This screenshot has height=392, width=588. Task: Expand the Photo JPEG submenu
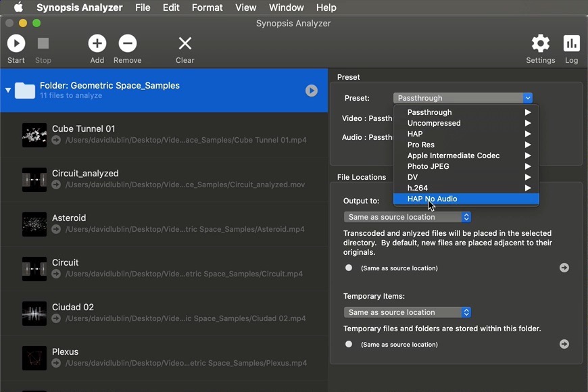pos(466,166)
